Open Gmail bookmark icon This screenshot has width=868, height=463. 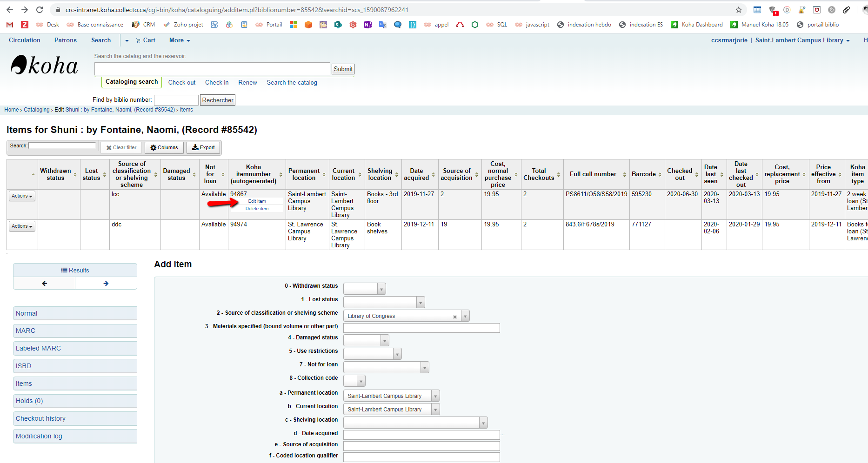10,25
